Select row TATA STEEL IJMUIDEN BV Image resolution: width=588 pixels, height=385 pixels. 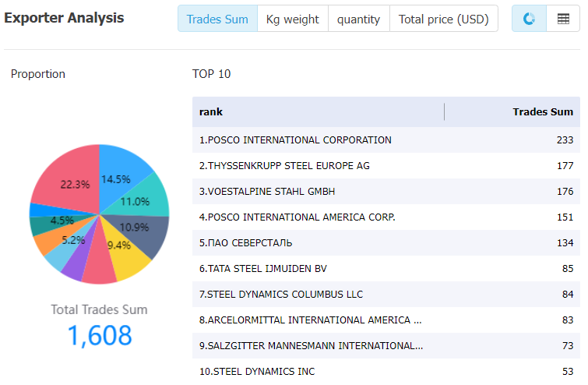(386, 268)
